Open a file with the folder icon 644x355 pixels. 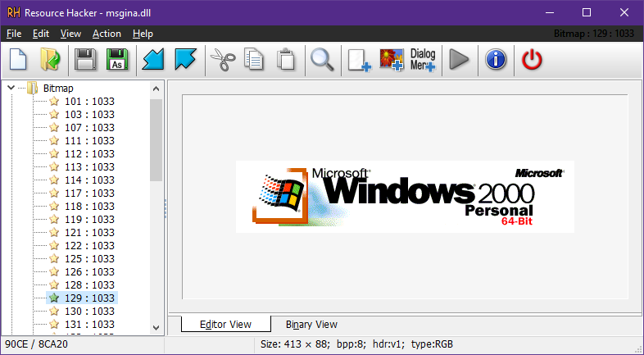click(50, 60)
